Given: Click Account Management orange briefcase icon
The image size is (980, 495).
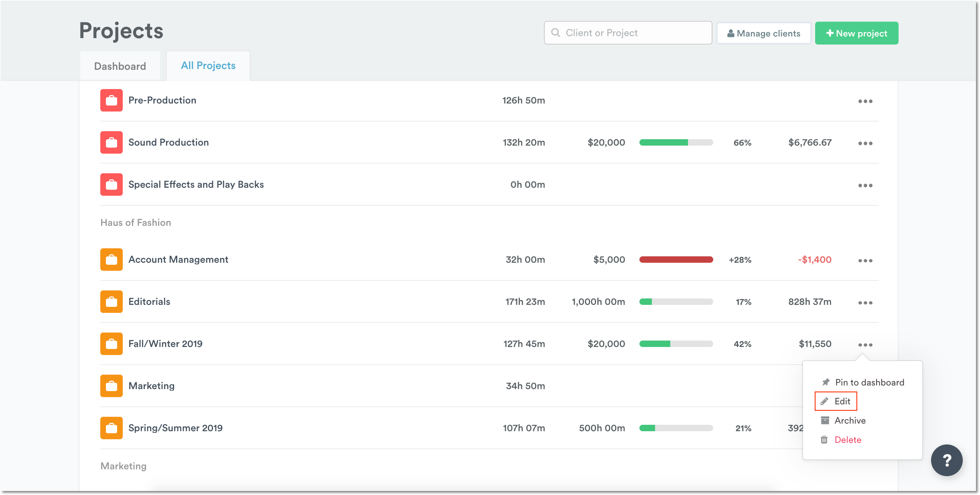Looking at the screenshot, I should pos(111,260).
